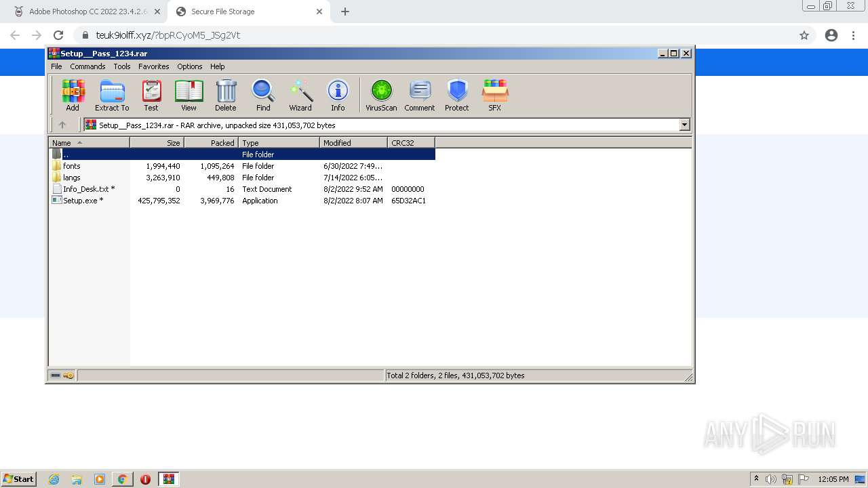Switch to Chrome taskbar button
This screenshot has height=488, width=868.
click(123, 479)
